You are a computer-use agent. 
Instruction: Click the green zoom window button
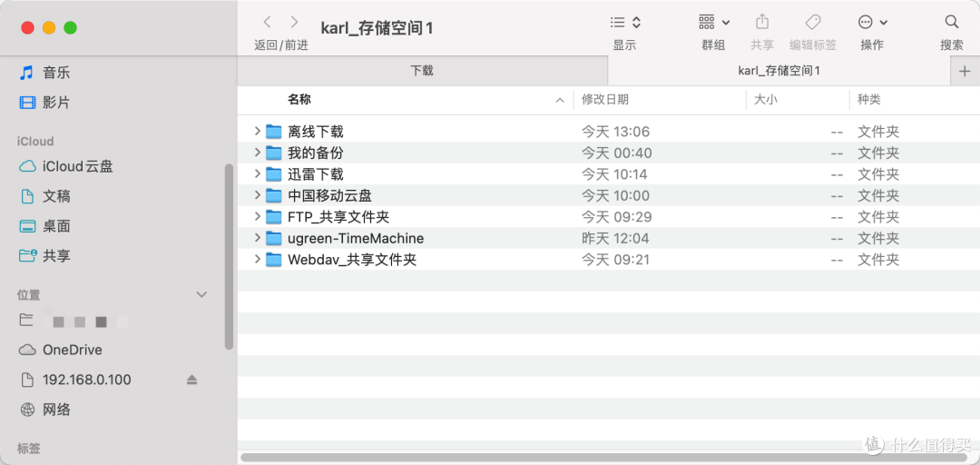coord(70,27)
